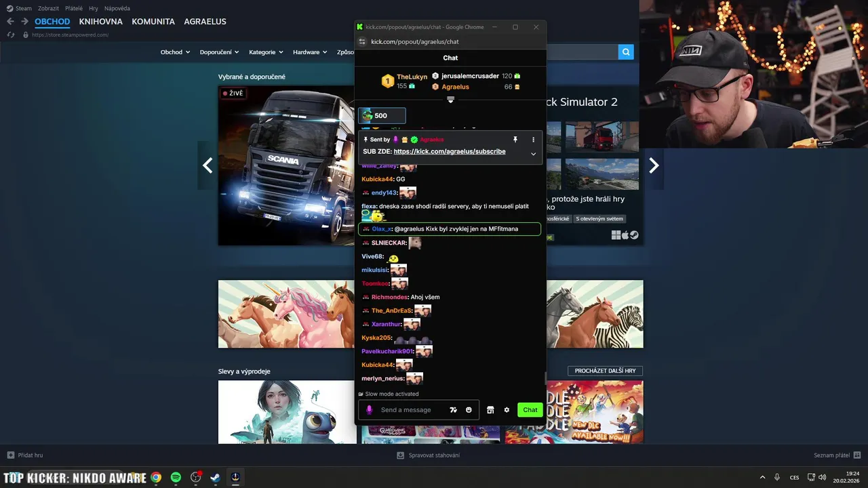This screenshot has height=488, width=868.
Task: Go back with Steam's back arrow
Action: 10,22
